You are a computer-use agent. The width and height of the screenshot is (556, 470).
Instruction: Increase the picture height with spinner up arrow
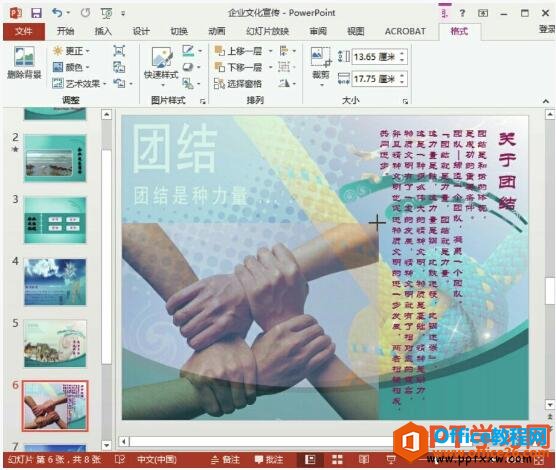pos(402,53)
